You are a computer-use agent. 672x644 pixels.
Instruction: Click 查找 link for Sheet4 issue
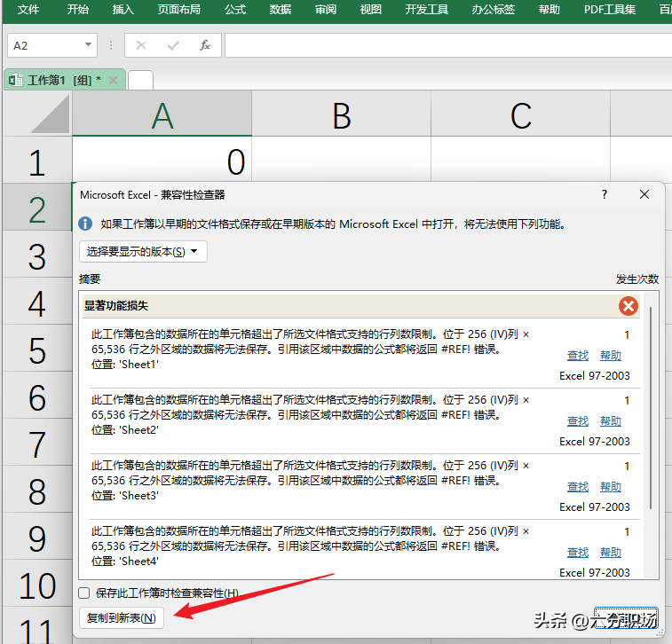578,553
